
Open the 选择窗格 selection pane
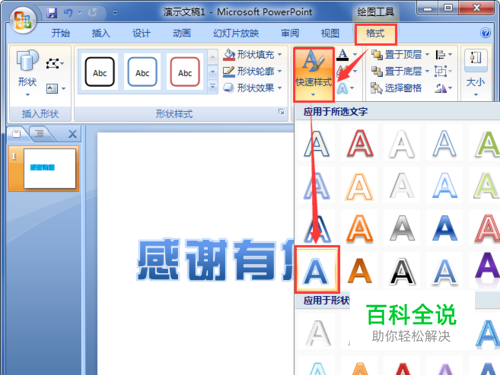coord(397,88)
